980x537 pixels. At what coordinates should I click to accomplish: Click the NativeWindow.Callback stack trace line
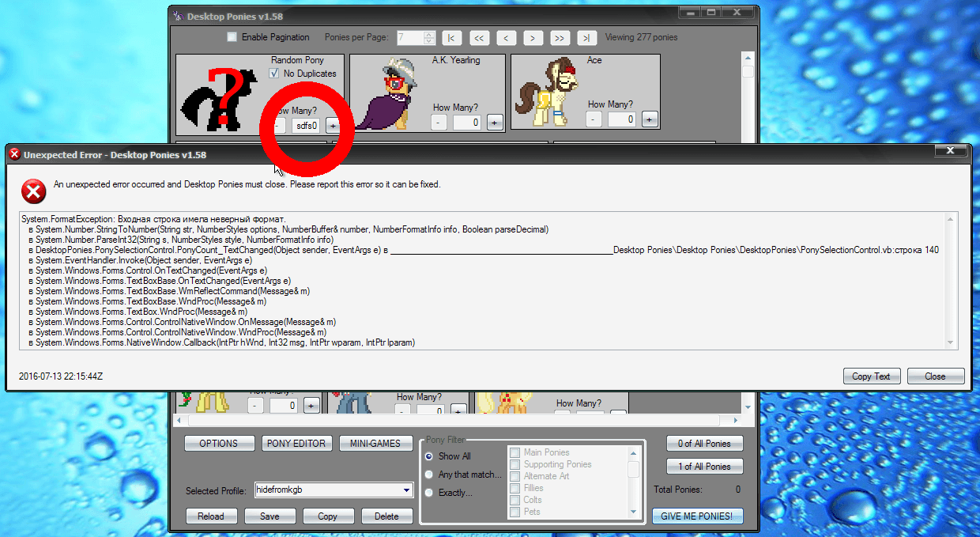[x=221, y=343]
